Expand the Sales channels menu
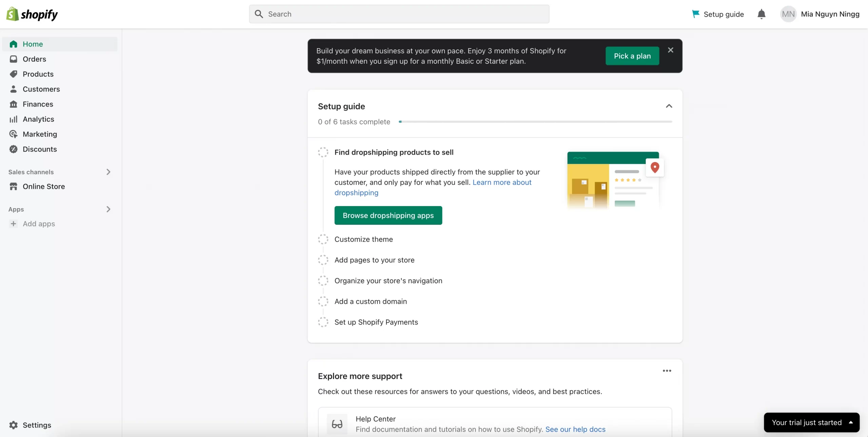The image size is (868, 437). (108, 172)
